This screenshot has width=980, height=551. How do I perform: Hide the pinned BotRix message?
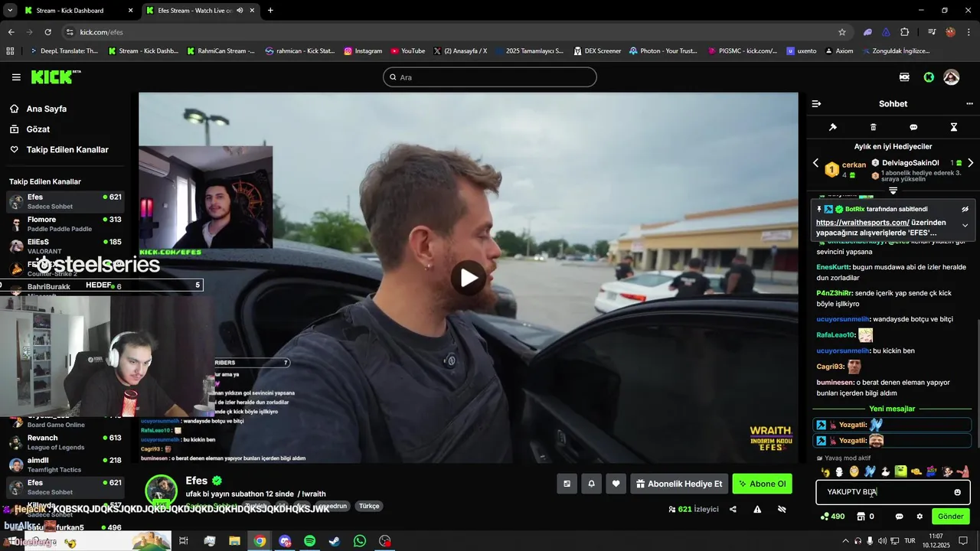tap(965, 209)
